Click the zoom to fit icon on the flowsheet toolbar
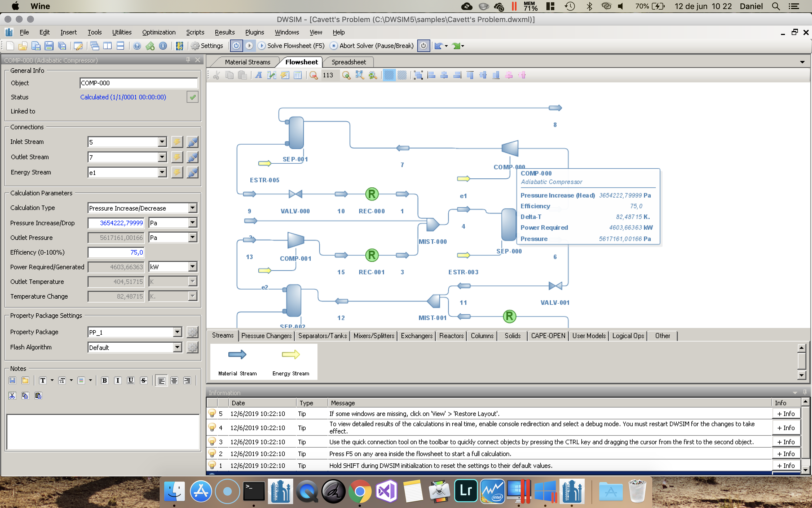812x508 pixels. pos(359,75)
